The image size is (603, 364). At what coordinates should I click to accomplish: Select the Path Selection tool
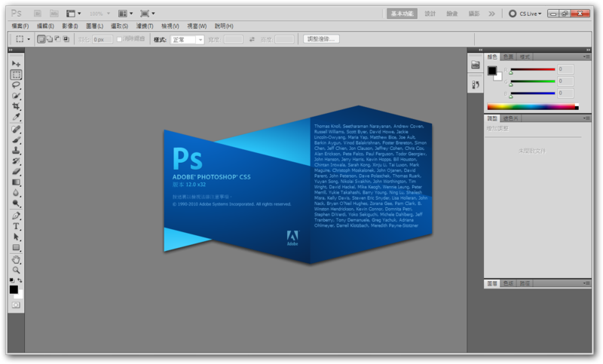click(x=16, y=237)
